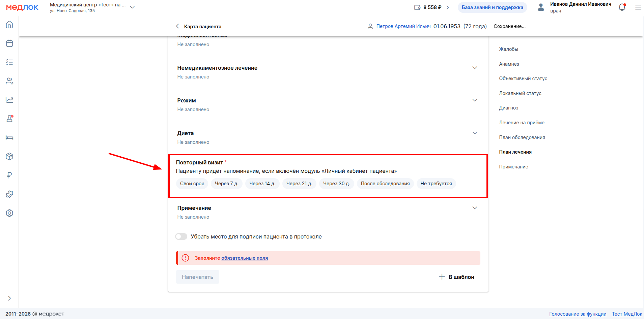Select the «Через 14 д.» repeat visit option

tap(262, 184)
